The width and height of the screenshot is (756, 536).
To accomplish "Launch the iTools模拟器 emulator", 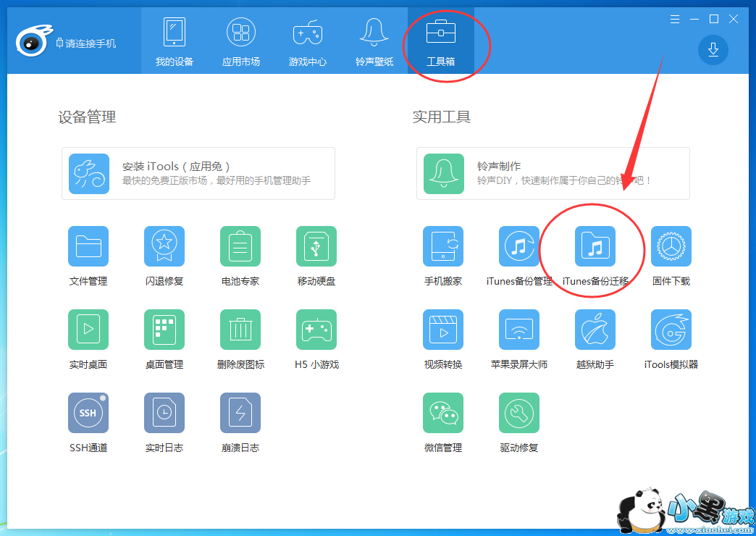I will (671, 330).
